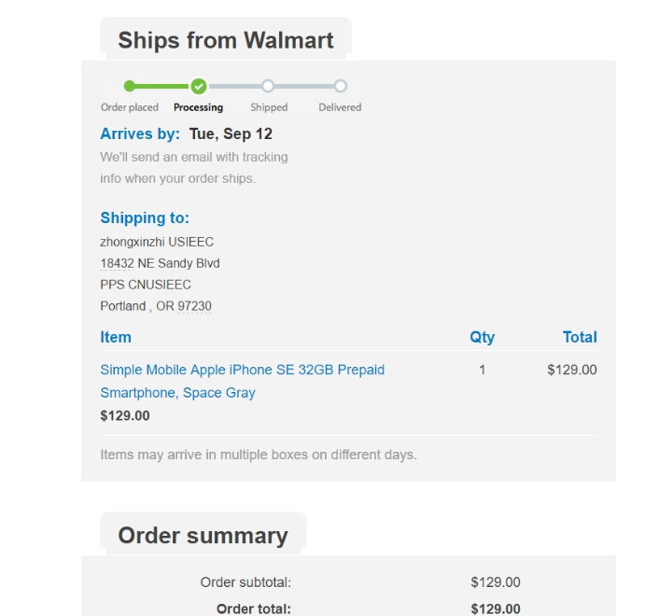
Task: Click the empty Delivered step circle
Action: coord(341,86)
